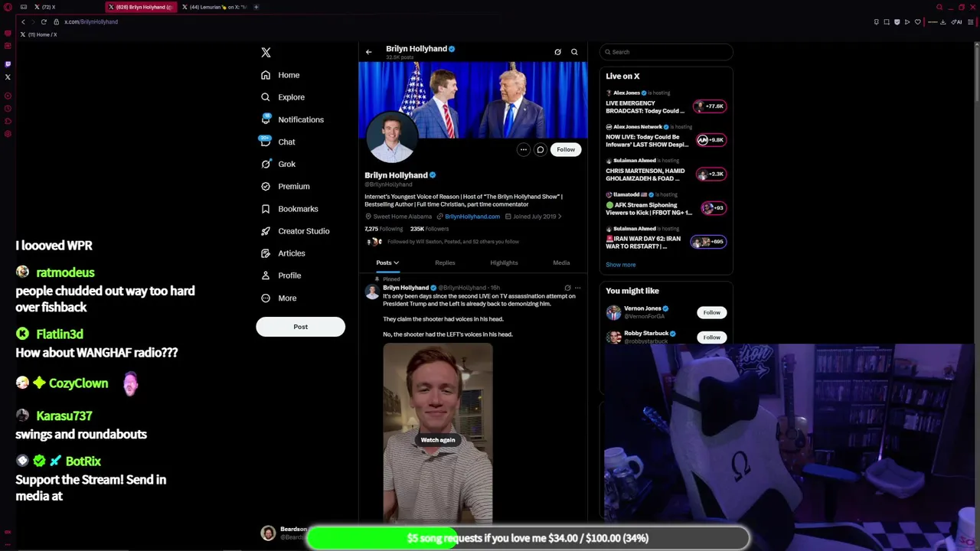
Task: Open the Posts tab dropdown
Action: click(387, 262)
